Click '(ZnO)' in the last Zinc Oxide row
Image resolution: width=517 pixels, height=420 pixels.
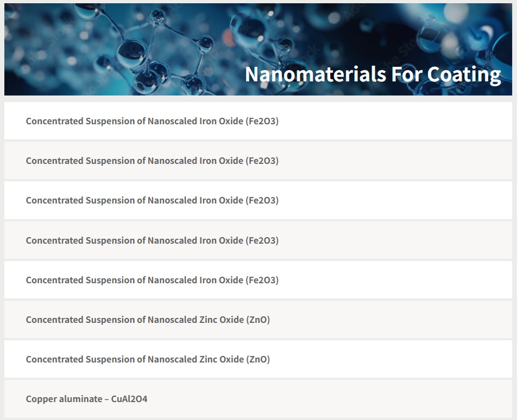258,359
